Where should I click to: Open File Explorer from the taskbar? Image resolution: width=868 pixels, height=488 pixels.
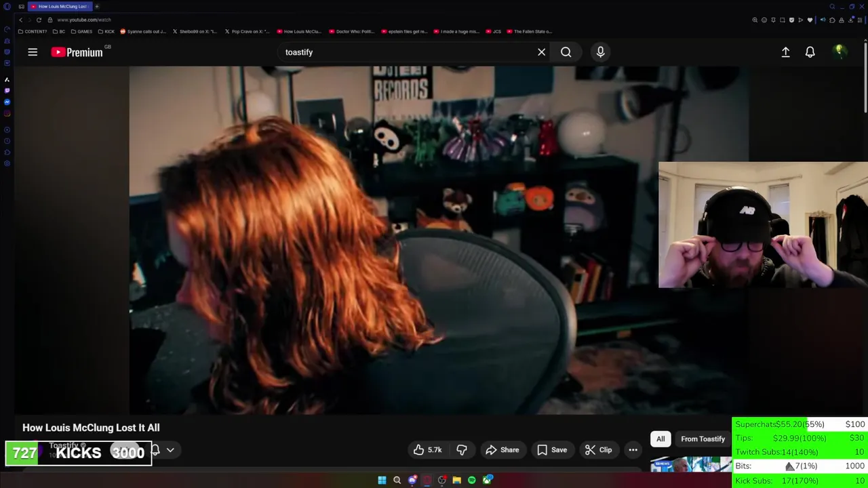456,481
